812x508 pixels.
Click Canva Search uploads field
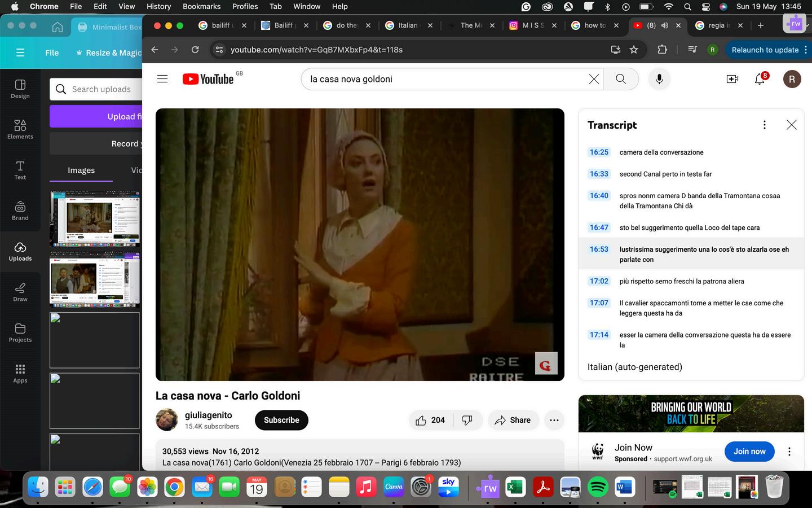tap(96, 89)
